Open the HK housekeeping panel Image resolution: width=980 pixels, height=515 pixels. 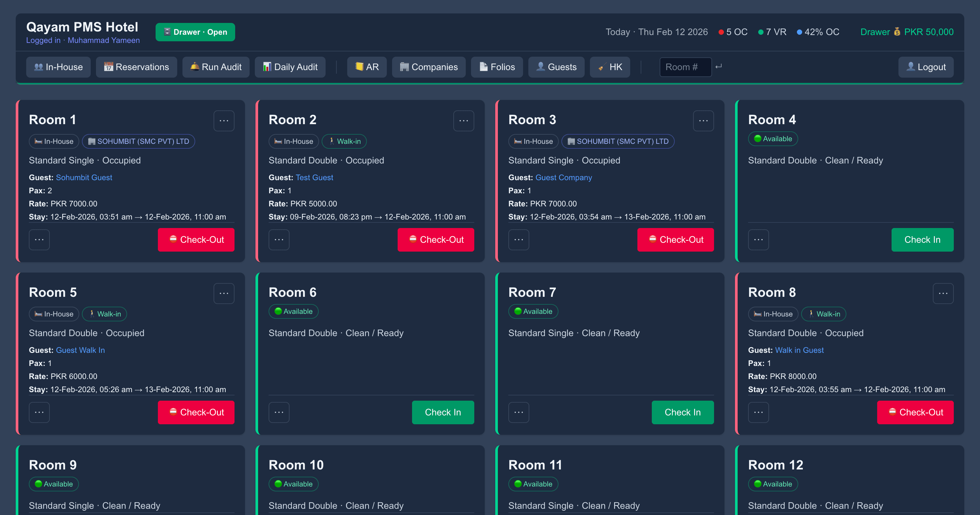click(610, 67)
